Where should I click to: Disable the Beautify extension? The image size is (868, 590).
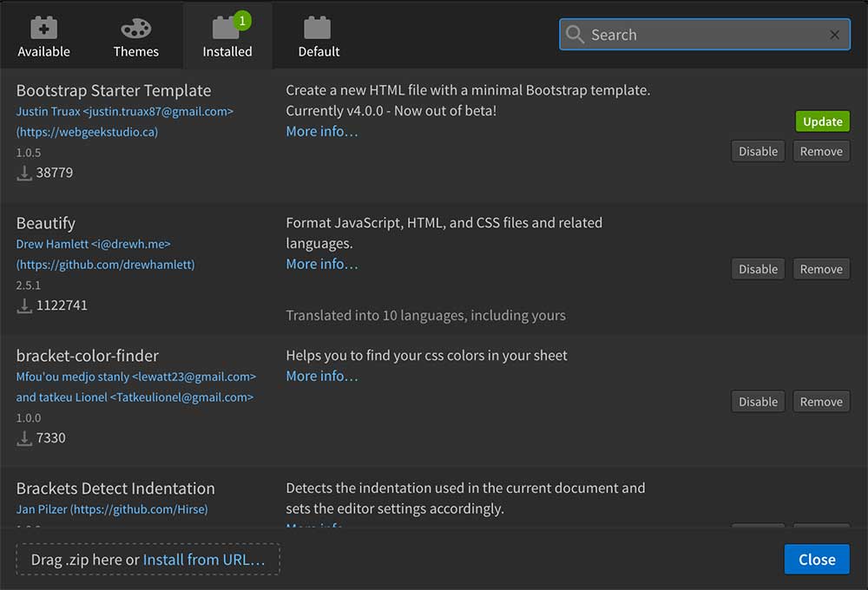tap(758, 269)
